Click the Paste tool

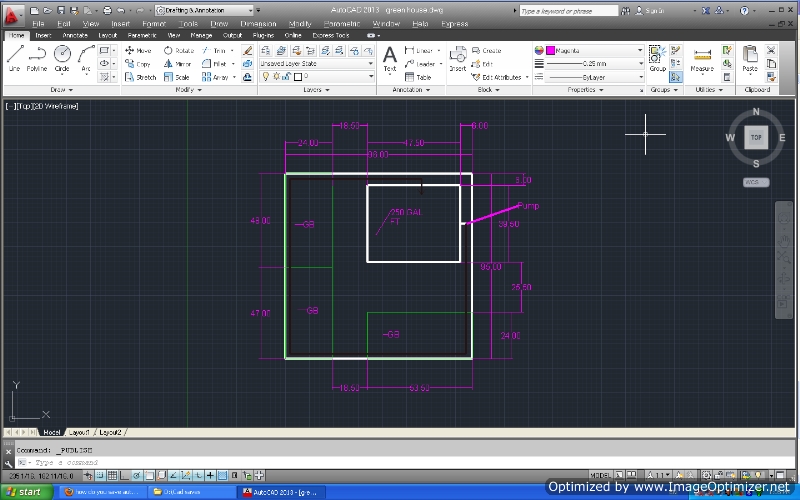pos(749,58)
